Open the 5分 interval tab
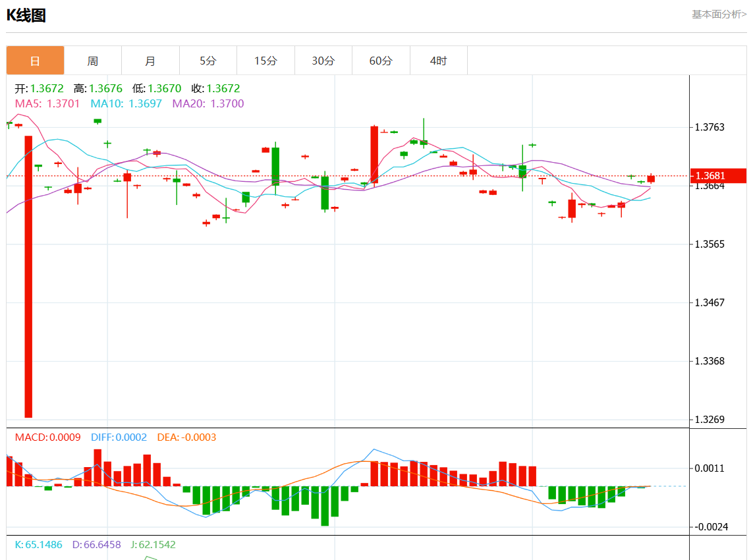The width and height of the screenshot is (753, 560). click(x=208, y=61)
